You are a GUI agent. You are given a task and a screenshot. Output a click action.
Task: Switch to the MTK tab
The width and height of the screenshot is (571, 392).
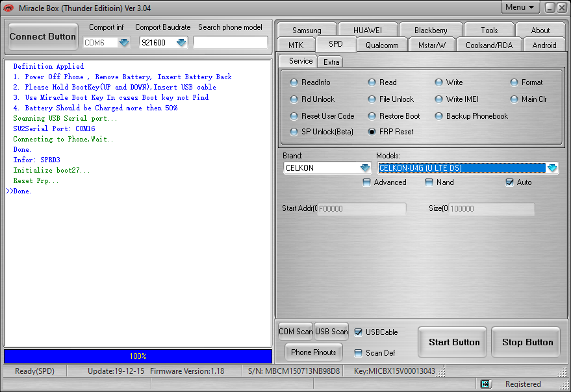[296, 45]
